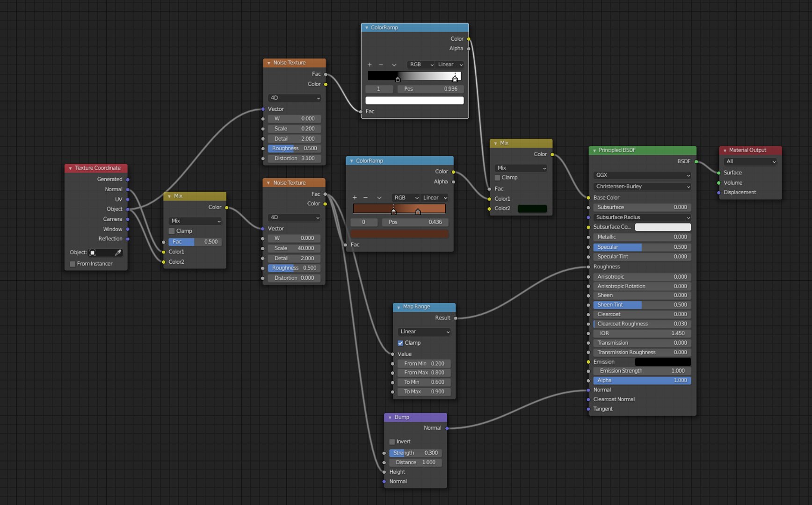Uncheck Clamp in Map Range node
812x505 pixels.
point(400,343)
